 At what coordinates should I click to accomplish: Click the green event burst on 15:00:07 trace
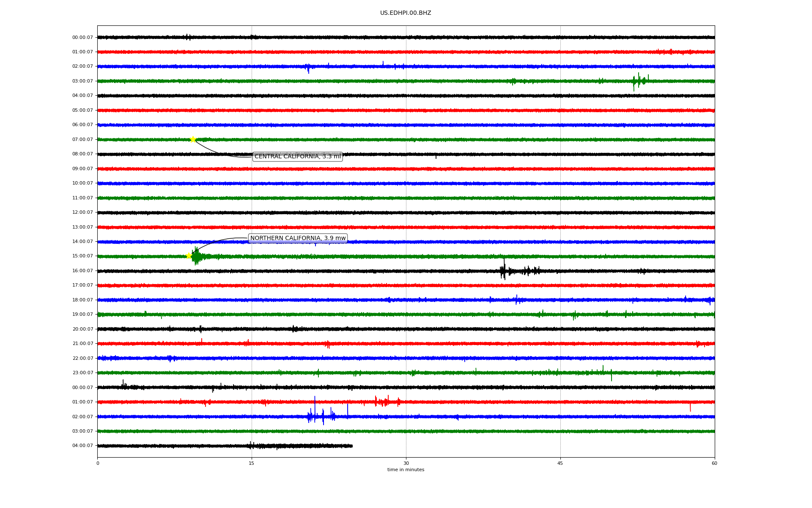tap(196, 256)
